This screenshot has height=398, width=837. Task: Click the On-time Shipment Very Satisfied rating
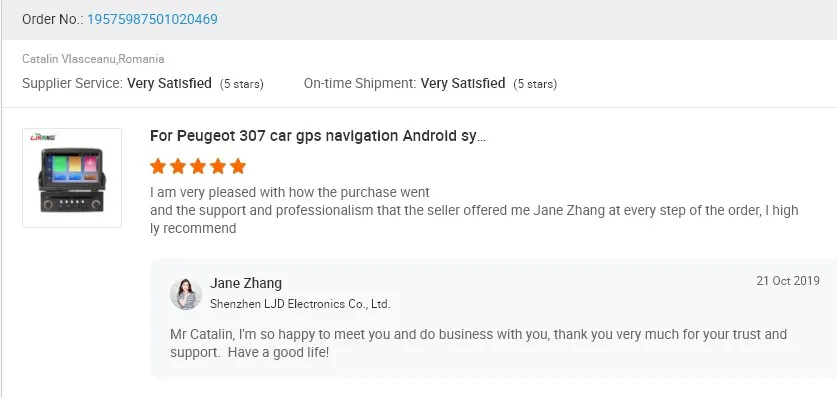click(x=463, y=83)
